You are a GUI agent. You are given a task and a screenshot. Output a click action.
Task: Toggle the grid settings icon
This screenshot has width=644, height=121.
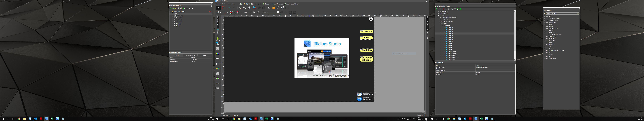click(x=249, y=8)
